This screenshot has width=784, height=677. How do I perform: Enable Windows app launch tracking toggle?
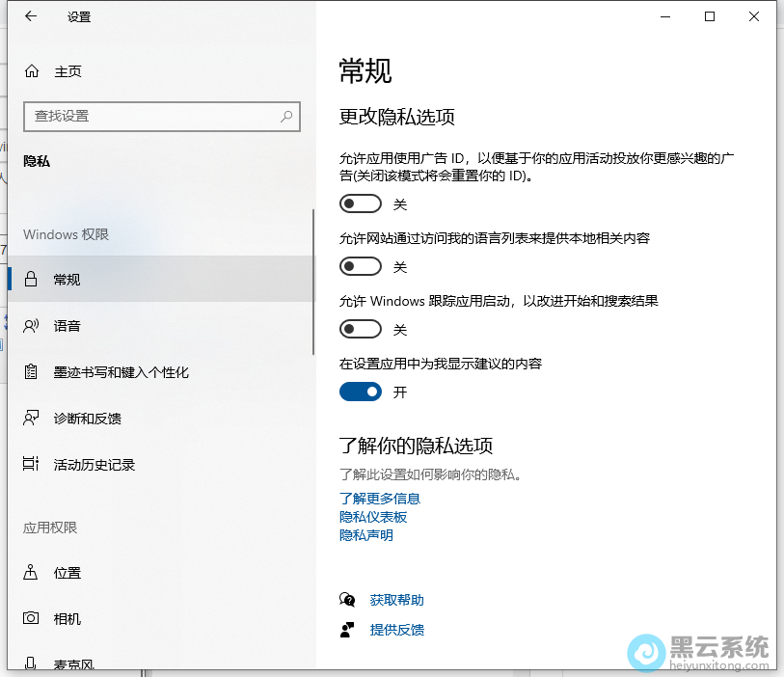(x=361, y=329)
